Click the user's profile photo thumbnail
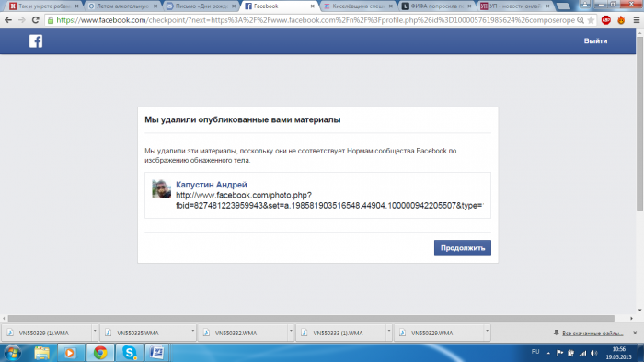This screenshot has height=362, width=644. pyautogui.click(x=161, y=189)
